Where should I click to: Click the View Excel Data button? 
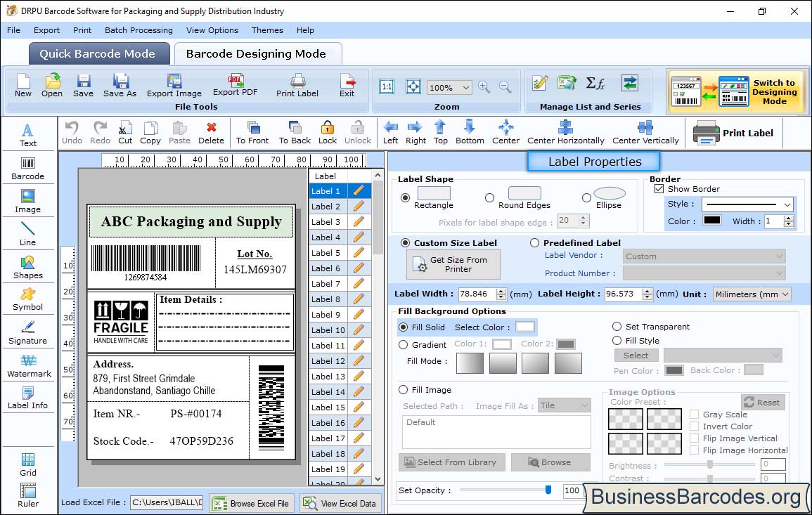pyautogui.click(x=340, y=503)
